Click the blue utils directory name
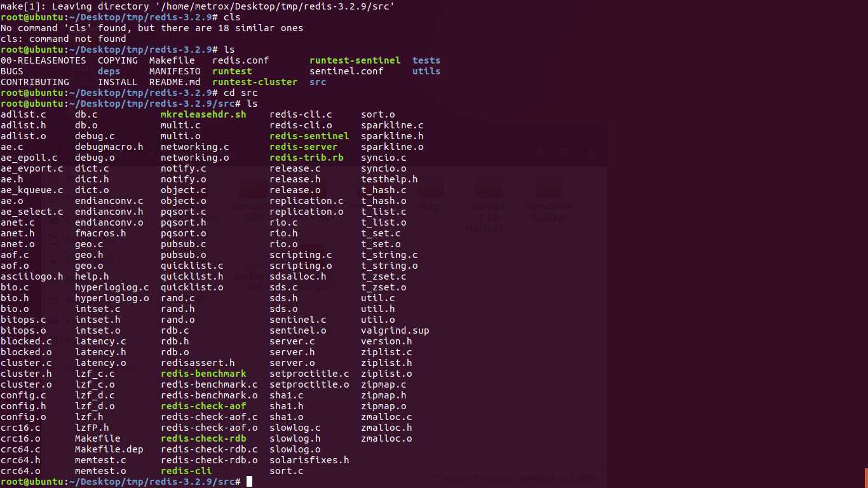This screenshot has width=868, height=488. 426,71
